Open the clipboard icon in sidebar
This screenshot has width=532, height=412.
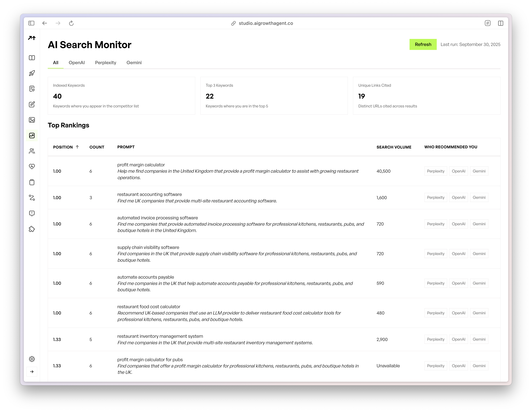[32, 182]
